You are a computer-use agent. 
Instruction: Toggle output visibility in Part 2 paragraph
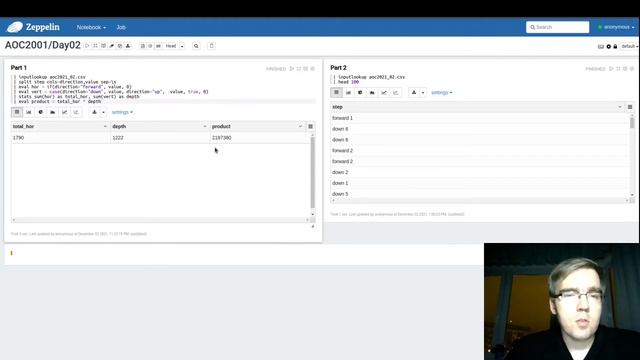(625, 69)
